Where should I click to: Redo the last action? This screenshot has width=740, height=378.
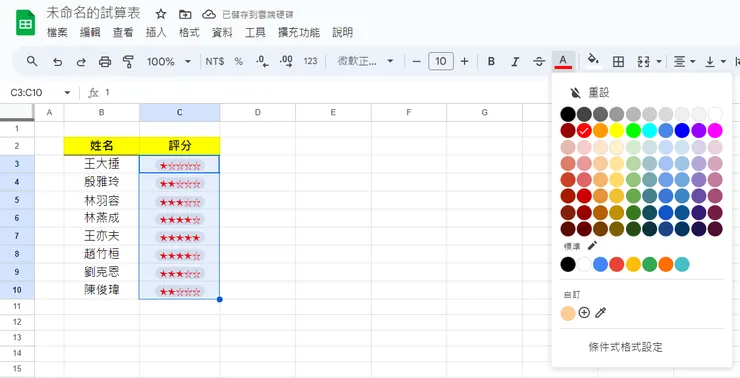[81, 61]
